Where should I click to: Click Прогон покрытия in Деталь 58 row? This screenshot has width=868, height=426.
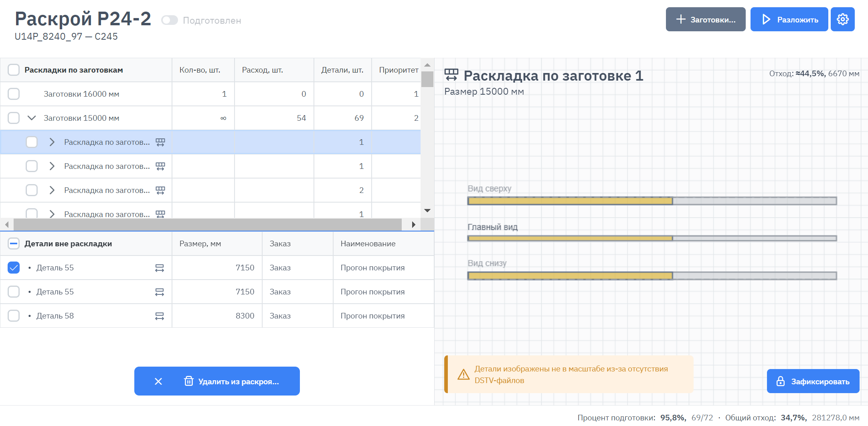pos(372,316)
